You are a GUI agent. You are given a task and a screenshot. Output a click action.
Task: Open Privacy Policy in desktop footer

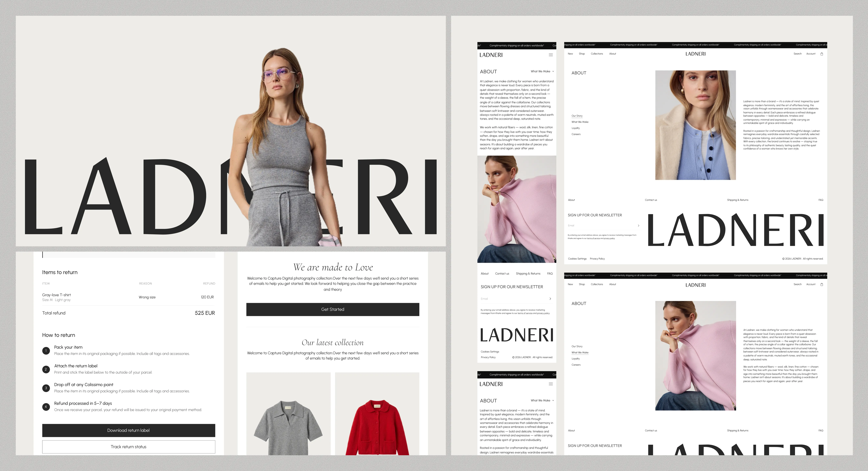[597, 259]
